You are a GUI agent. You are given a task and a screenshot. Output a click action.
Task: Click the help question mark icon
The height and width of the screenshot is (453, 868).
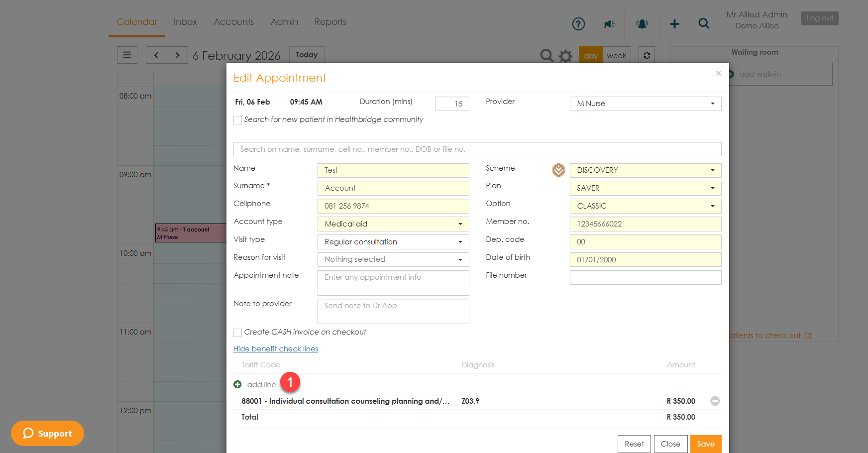coord(578,24)
